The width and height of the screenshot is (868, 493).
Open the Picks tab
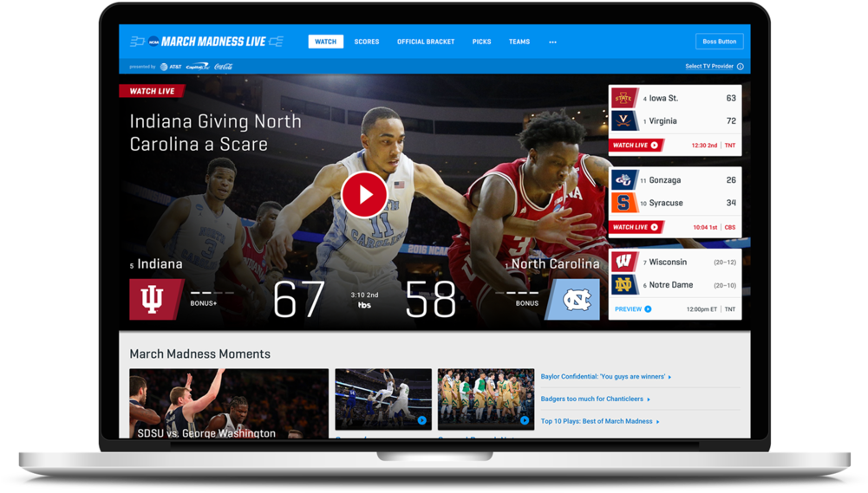click(481, 42)
